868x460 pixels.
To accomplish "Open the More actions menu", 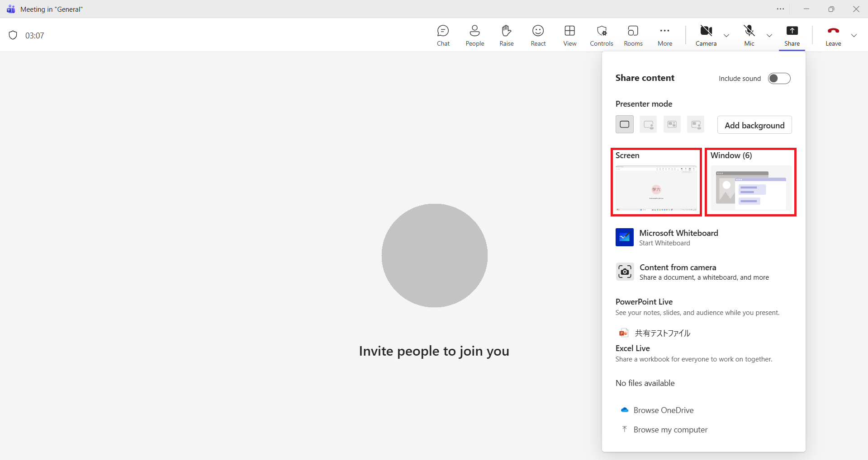I will click(664, 35).
